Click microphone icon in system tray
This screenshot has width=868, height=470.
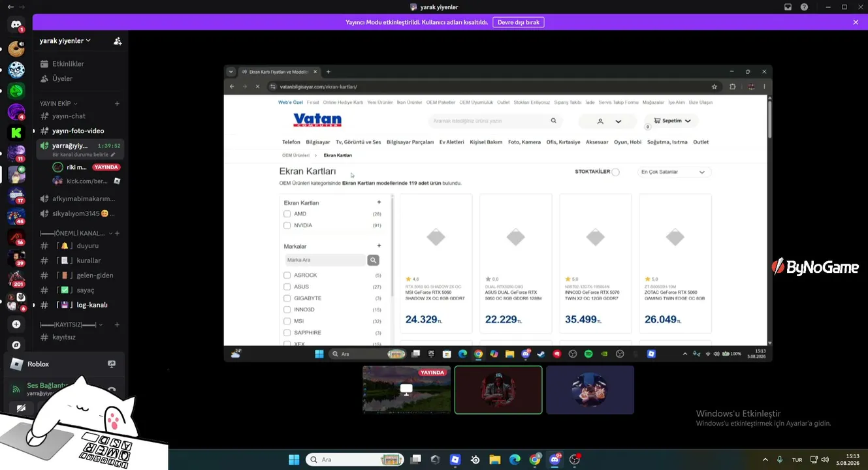click(x=780, y=460)
